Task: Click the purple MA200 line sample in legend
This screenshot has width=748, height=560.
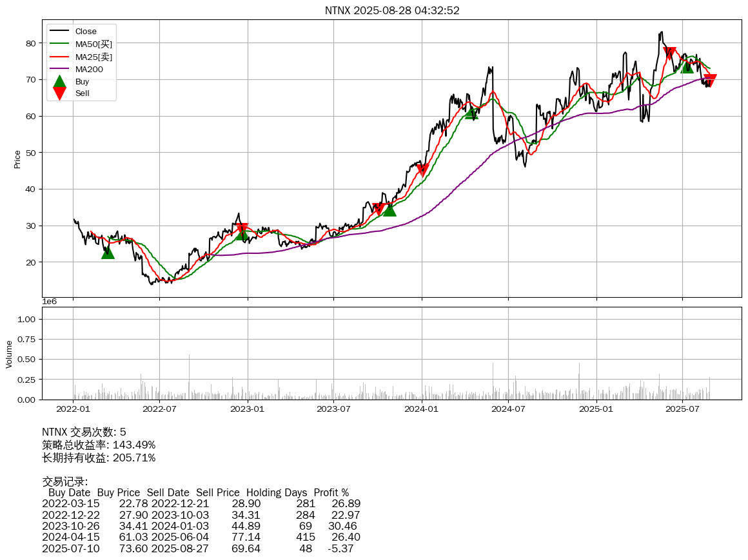Action: click(59, 69)
